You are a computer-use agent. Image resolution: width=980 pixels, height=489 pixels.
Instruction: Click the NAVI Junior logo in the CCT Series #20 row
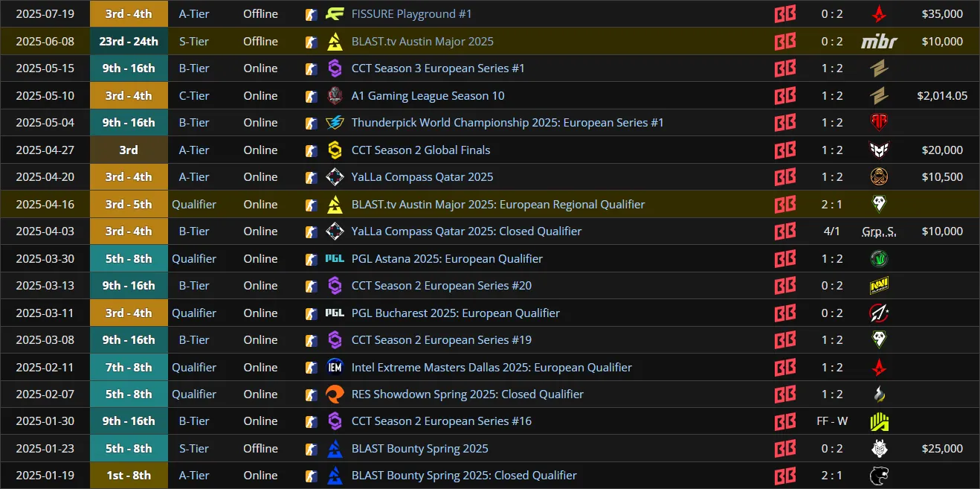[x=879, y=286]
